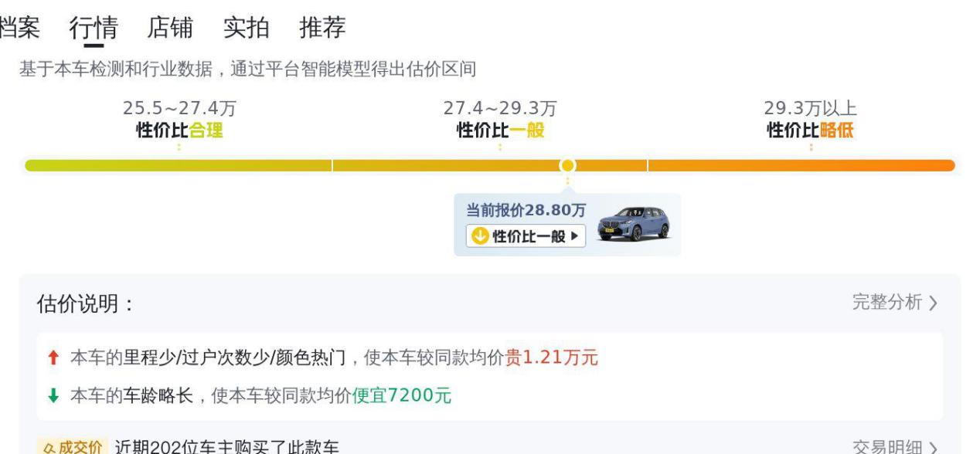Open 完整分析 link
This screenshot has height=454, width=980.
point(887,302)
